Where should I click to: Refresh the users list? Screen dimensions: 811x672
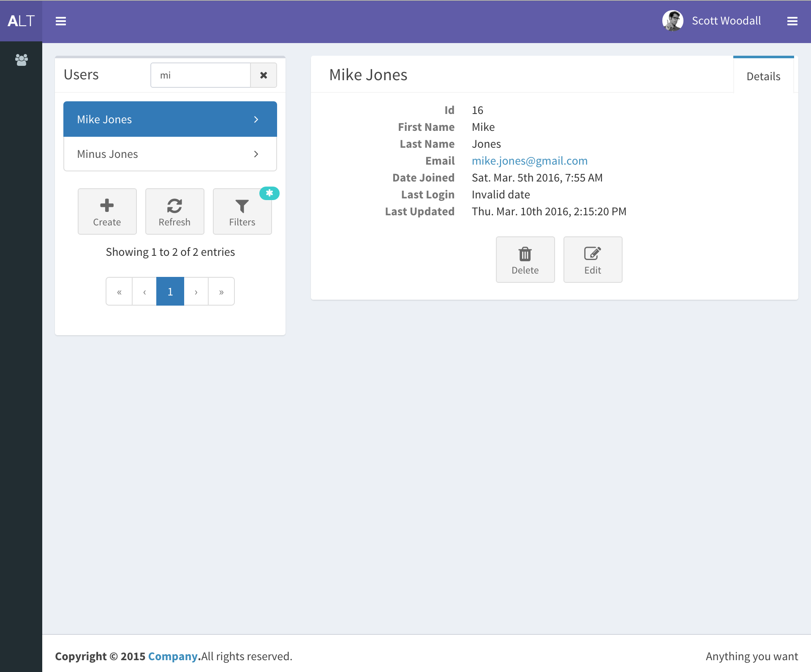(x=174, y=211)
